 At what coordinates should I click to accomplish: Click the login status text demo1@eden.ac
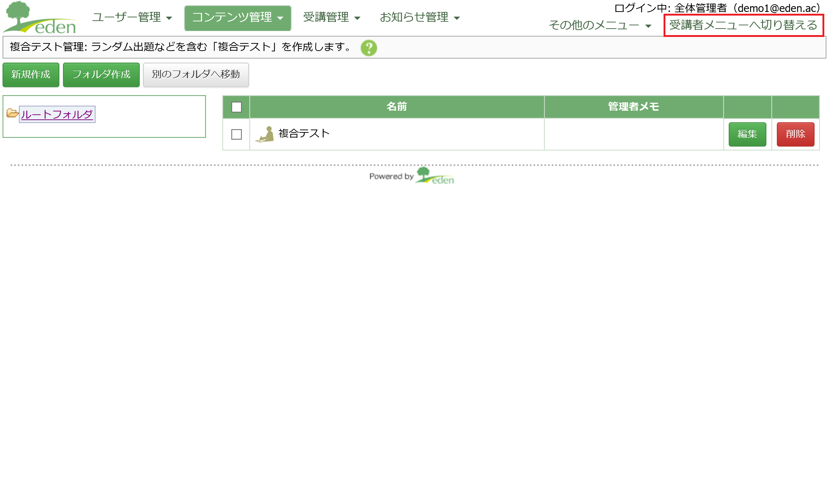[718, 8]
